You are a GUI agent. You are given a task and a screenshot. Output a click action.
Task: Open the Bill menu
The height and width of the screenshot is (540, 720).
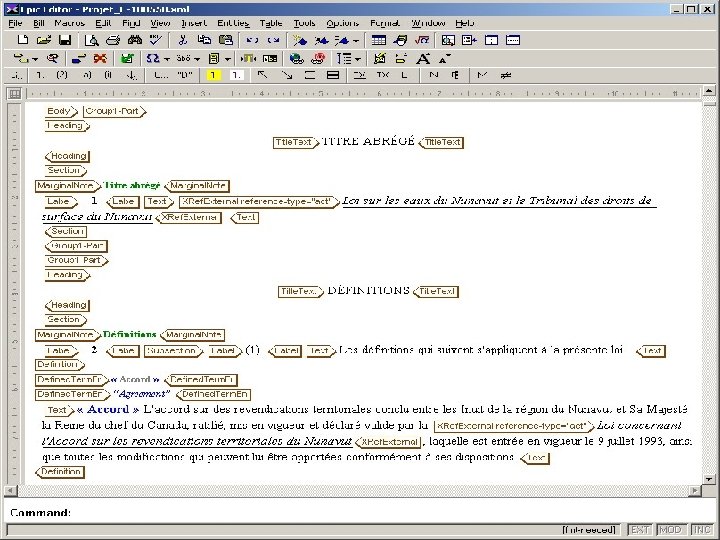(x=39, y=23)
